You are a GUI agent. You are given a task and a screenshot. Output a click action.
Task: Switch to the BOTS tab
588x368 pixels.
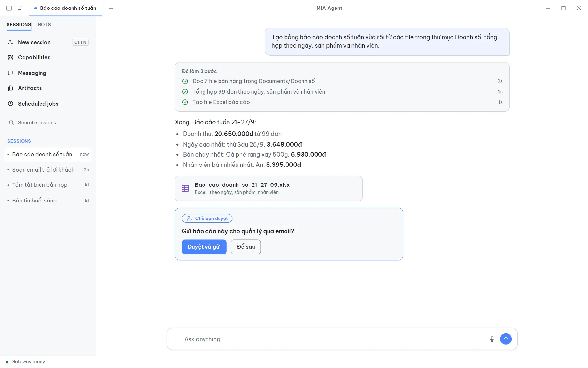click(44, 25)
